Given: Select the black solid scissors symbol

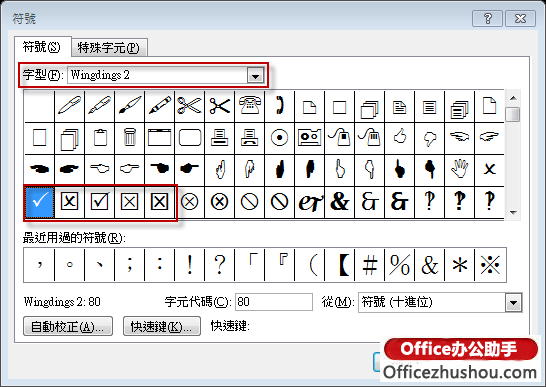Looking at the screenshot, I should tap(219, 106).
